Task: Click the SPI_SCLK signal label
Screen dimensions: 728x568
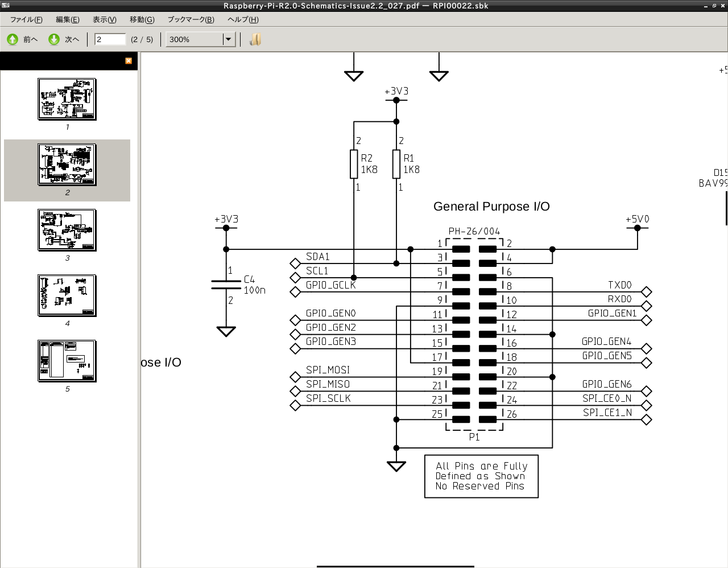Action: tap(328, 398)
